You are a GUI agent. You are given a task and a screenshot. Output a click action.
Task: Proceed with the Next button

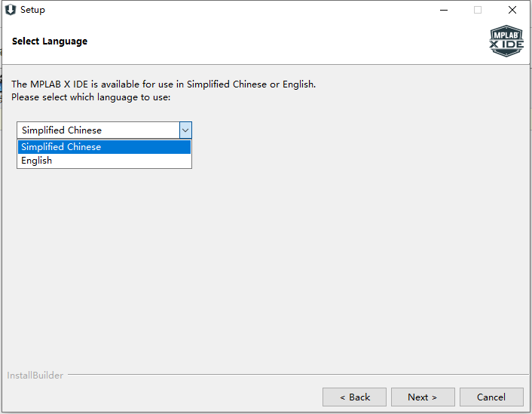[423, 397]
